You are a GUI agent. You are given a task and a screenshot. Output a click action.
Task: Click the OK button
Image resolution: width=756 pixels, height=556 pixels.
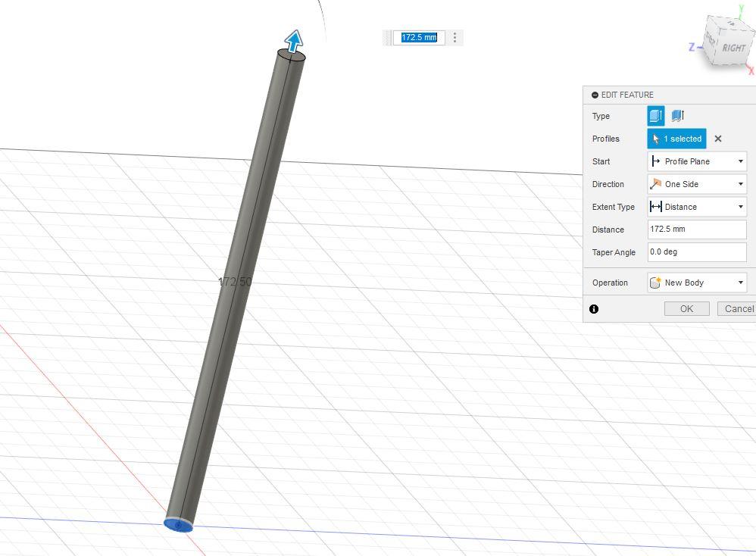(686, 308)
